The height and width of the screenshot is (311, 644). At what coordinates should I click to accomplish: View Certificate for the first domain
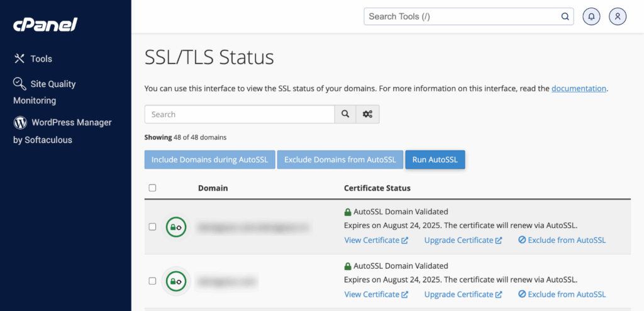(x=376, y=240)
